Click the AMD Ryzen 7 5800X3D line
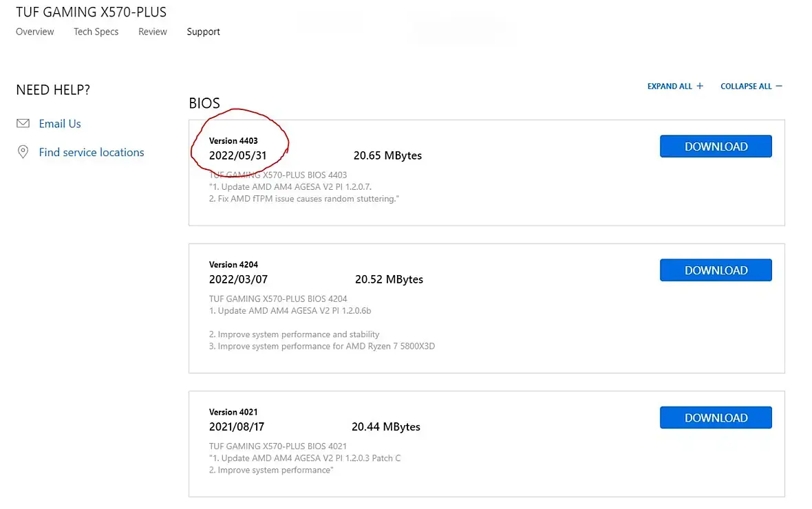 [x=322, y=347]
